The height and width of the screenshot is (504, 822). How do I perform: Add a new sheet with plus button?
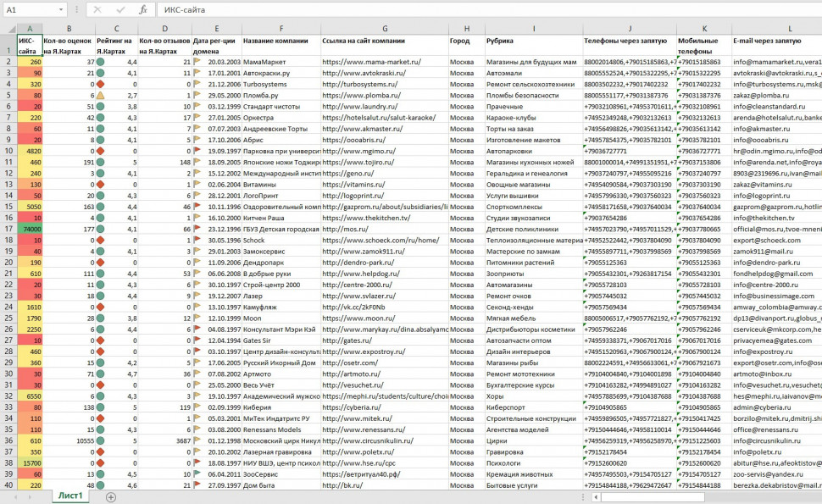tap(111, 497)
